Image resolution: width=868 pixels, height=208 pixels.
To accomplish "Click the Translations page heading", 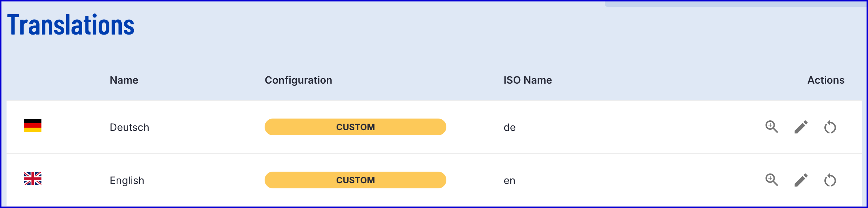I will (x=71, y=25).
